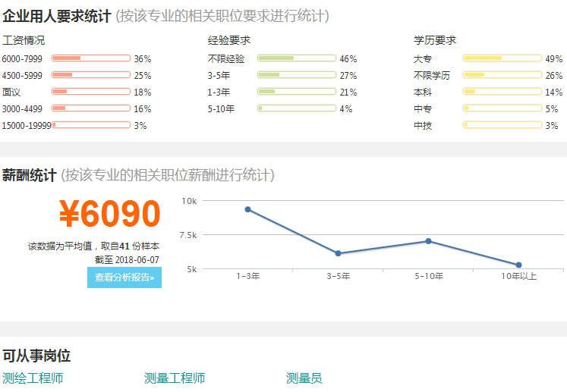Click the 1-3年 experience progress bar
This screenshot has width=567, height=392.
tap(297, 92)
